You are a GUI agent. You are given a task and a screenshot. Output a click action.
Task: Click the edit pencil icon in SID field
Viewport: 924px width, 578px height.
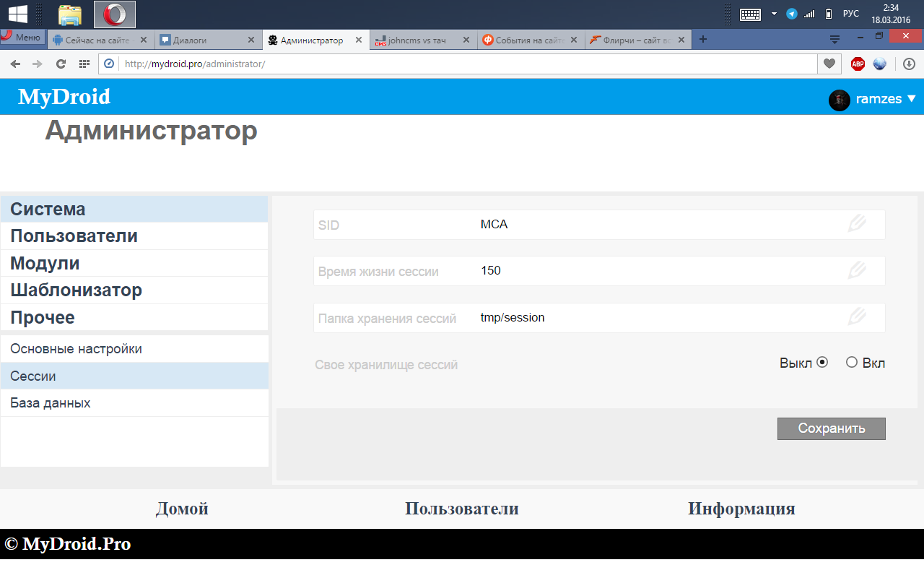857,224
